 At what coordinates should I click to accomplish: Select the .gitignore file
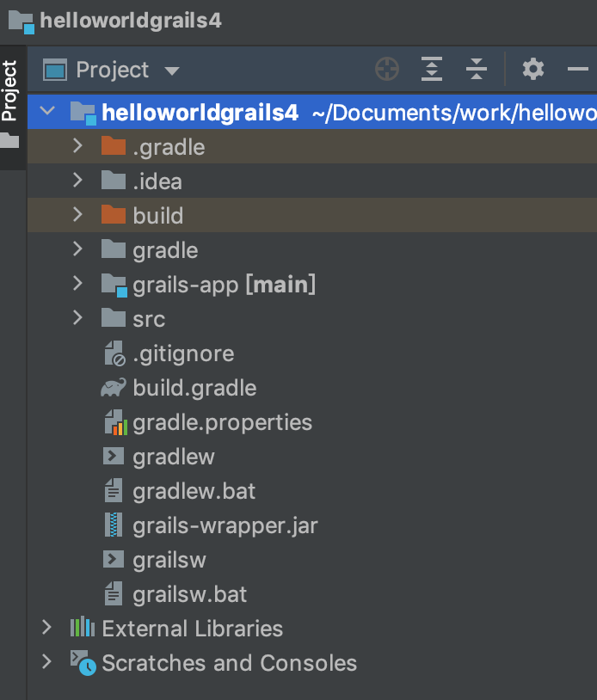coord(183,354)
